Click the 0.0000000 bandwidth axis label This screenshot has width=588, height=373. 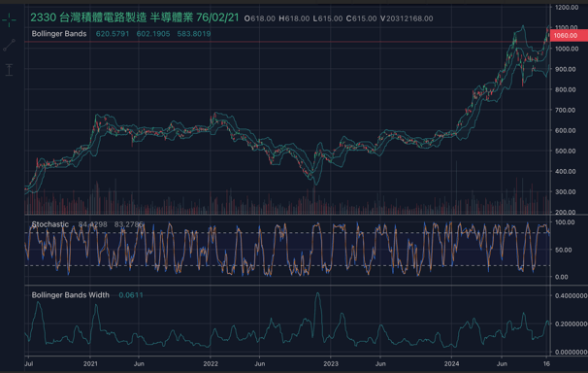click(x=572, y=352)
